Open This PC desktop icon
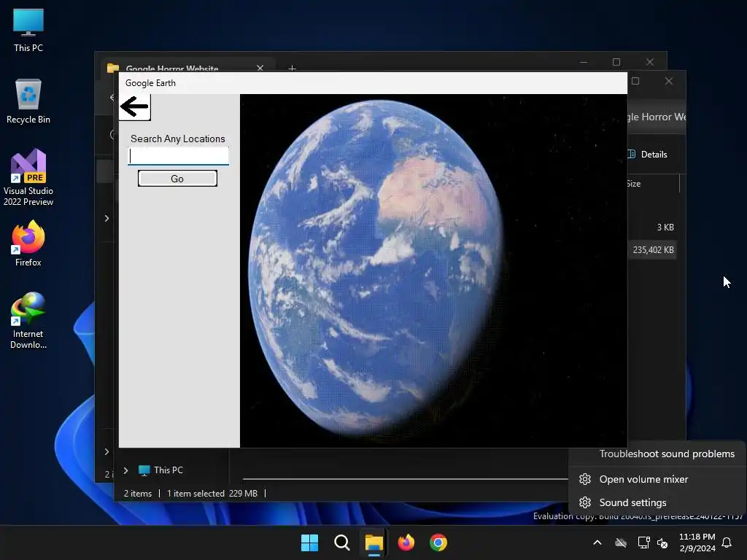This screenshot has height=560, width=747. (28, 30)
